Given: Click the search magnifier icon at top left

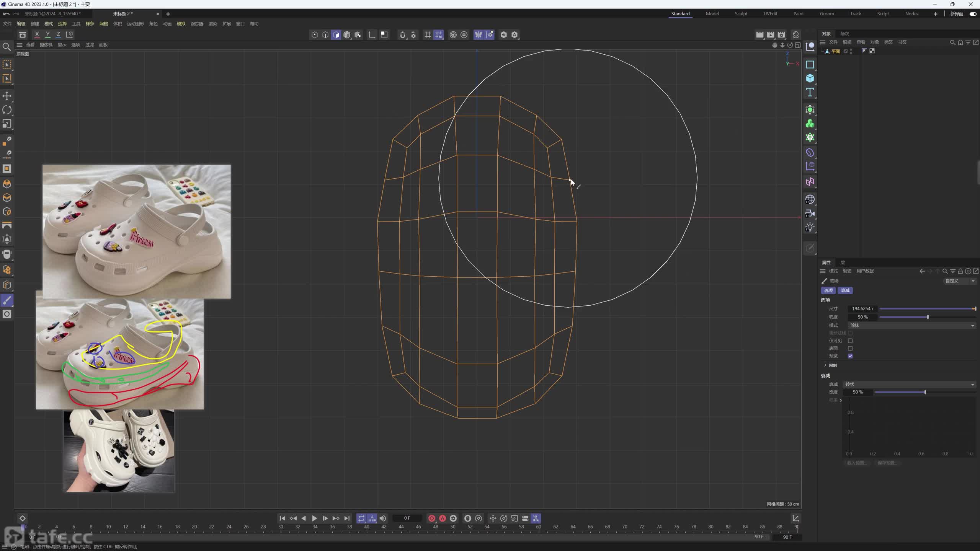Looking at the screenshot, I should (7, 47).
